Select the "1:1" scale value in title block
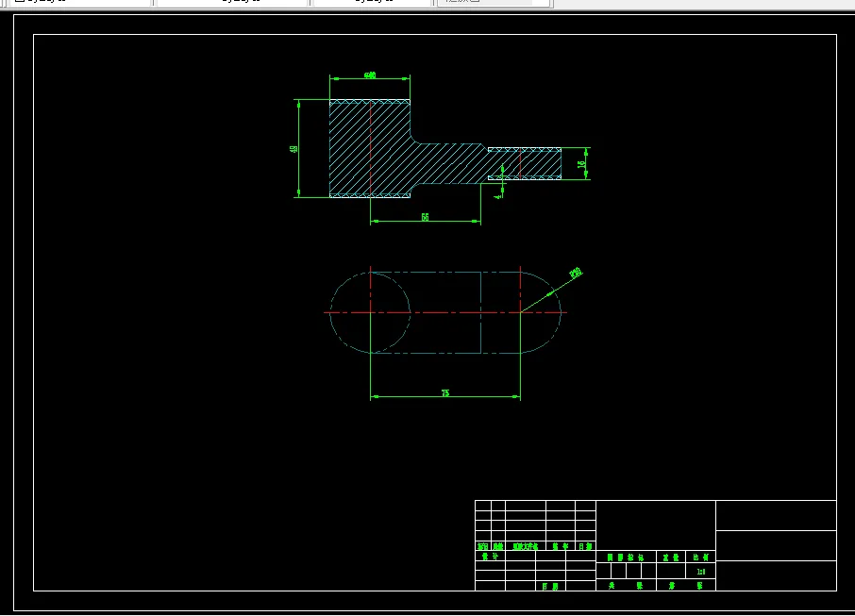855x616 pixels. (x=700, y=572)
